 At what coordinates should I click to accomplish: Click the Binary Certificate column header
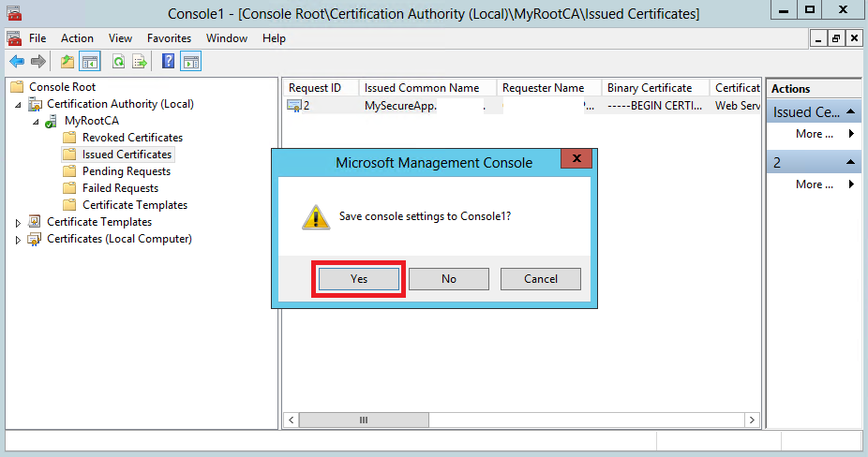[655, 88]
